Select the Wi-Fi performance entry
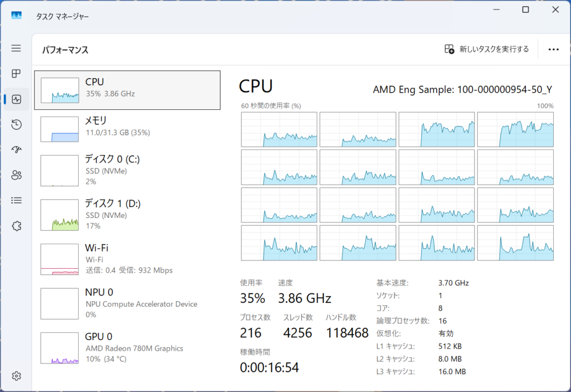This screenshot has width=571, height=392. pyautogui.click(x=127, y=259)
